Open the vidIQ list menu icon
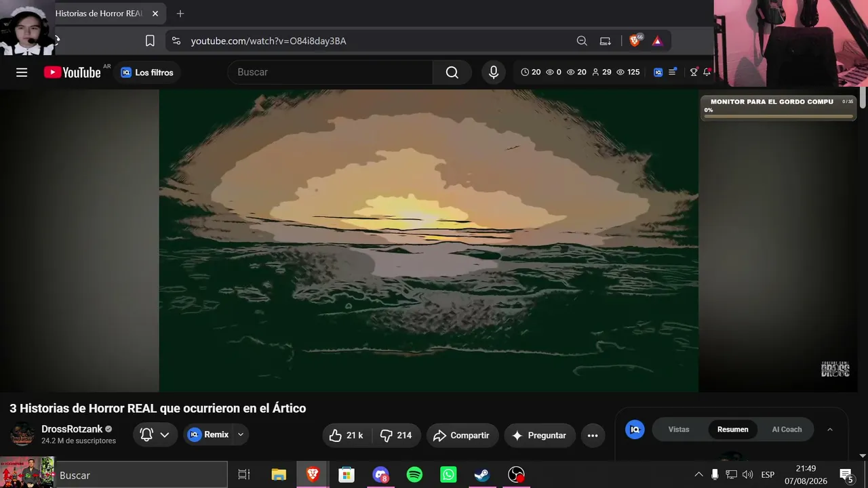The height and width of the screenshot is (488, 868). [672, 72]
